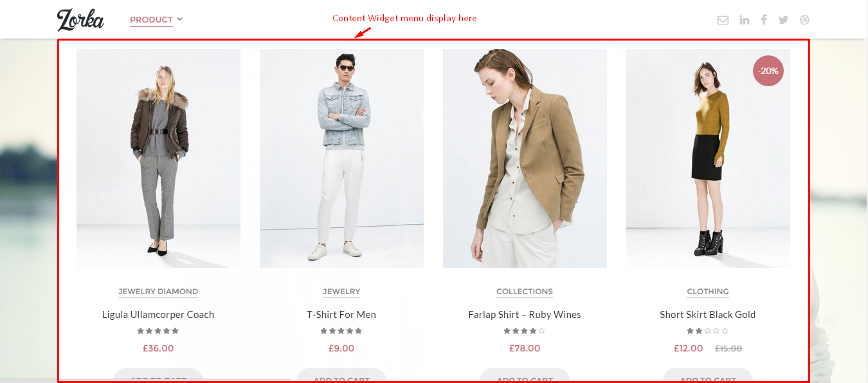The height and width of the screenshot is (383, 868).
Task: Click star rating under T-Shirt For Men
Action: (341, 331)
